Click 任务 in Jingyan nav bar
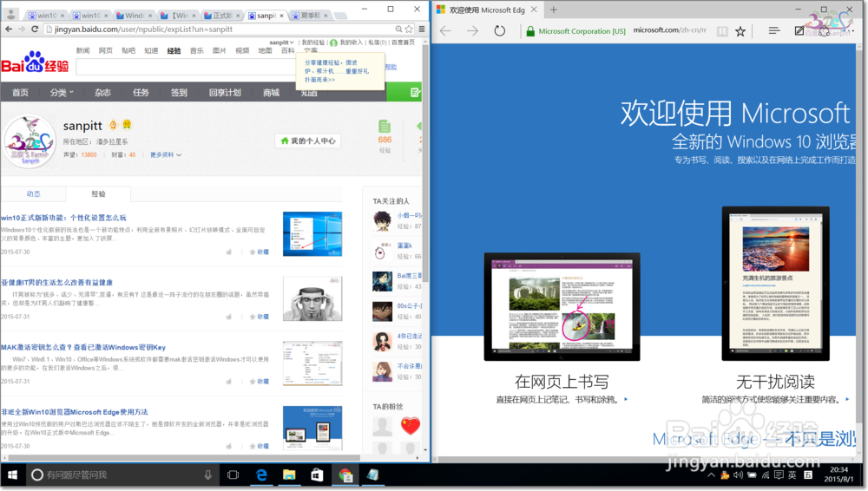 click(141, 93)
